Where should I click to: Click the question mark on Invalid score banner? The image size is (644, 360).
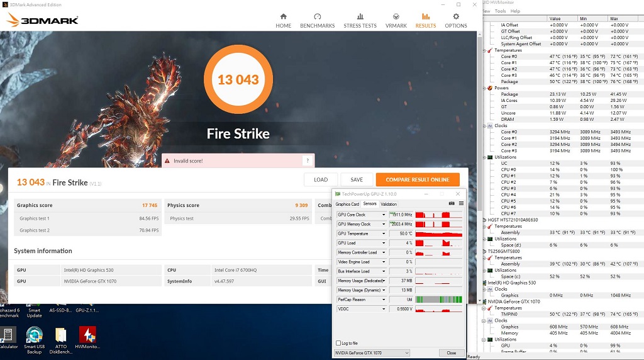point(307,160)
